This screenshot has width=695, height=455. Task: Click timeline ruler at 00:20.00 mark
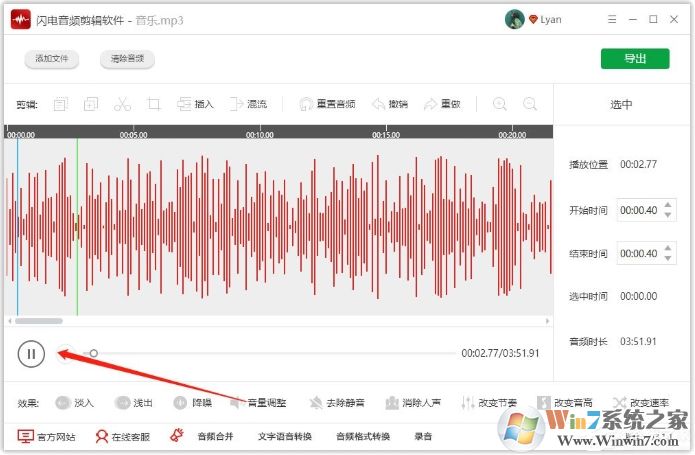point(512,134)
